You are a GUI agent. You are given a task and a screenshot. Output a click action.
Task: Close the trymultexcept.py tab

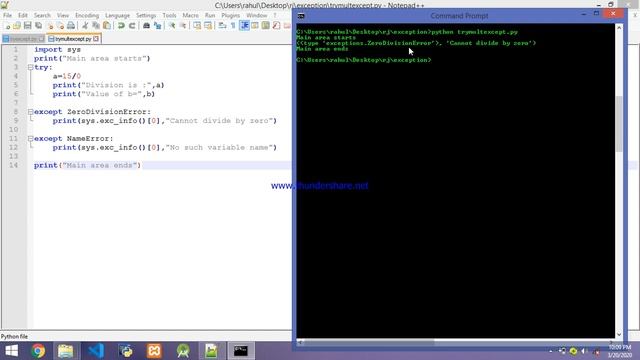pos(96,39)
